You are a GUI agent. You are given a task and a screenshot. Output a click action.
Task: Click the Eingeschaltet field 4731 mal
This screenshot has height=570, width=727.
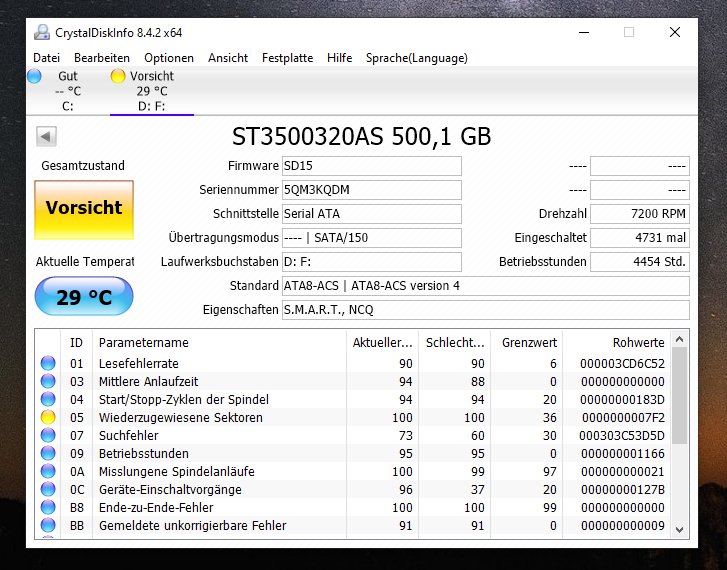[640, 238]
